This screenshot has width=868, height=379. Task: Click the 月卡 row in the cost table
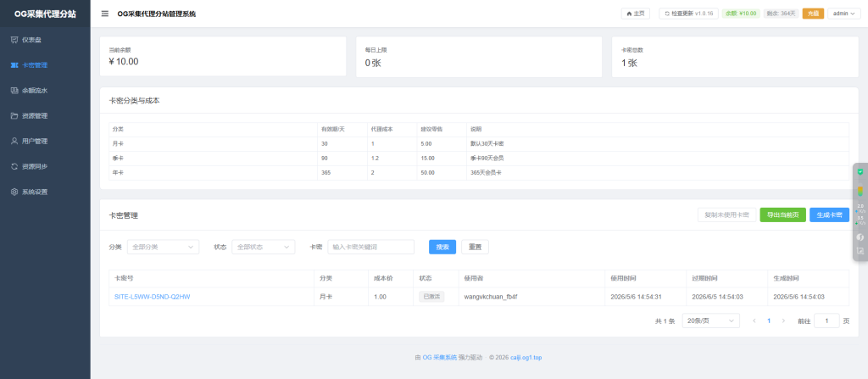pyautogui.click(x=479, y=144)
